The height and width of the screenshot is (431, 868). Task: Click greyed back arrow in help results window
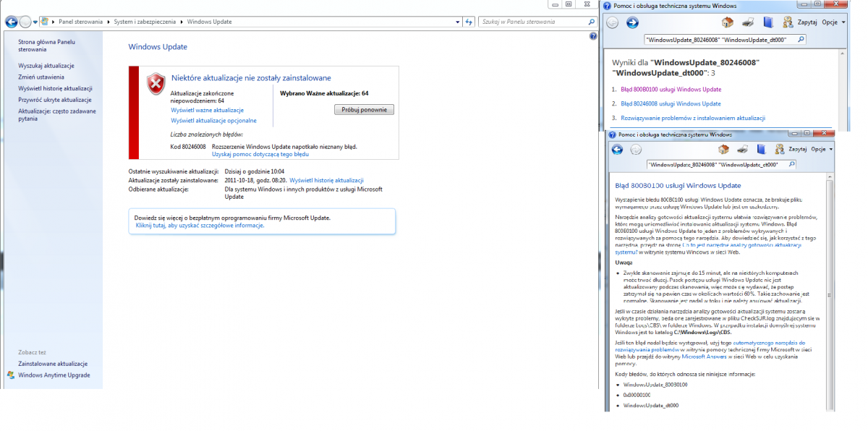(x=613, y=22)
